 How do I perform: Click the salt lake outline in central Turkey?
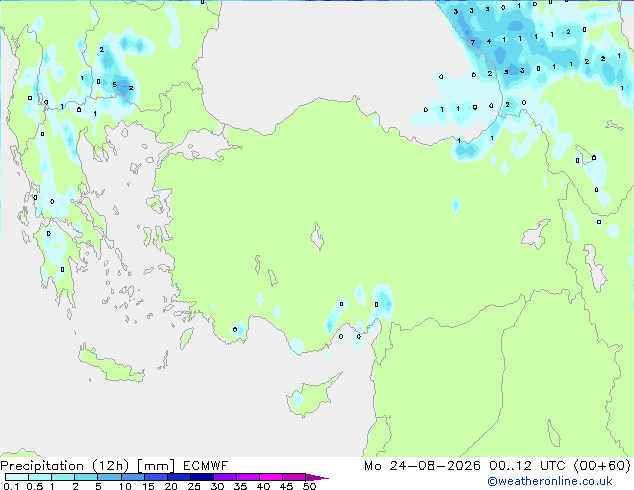[317, 236]
